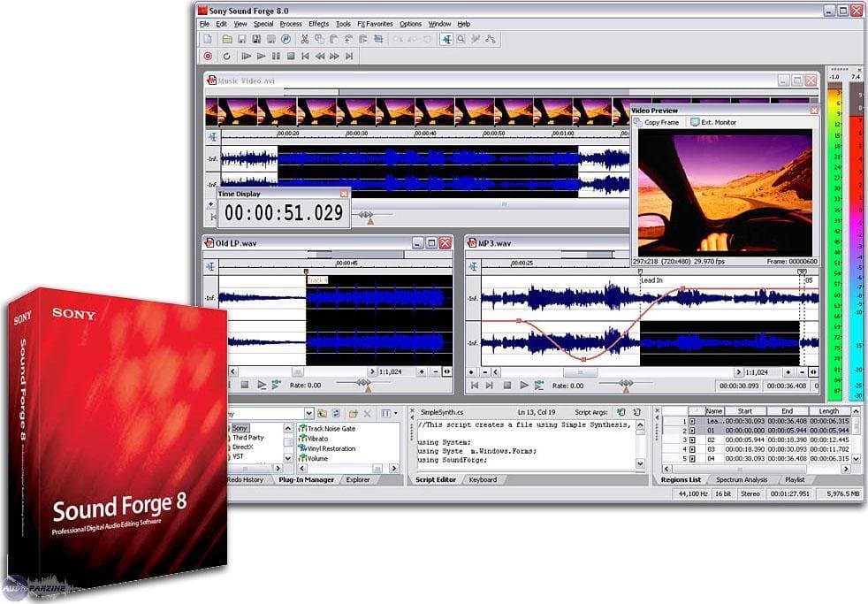The height and width of the screenshot is (604, 868).
Task: Click Stop in main transport bar
Action: [291, 56]
